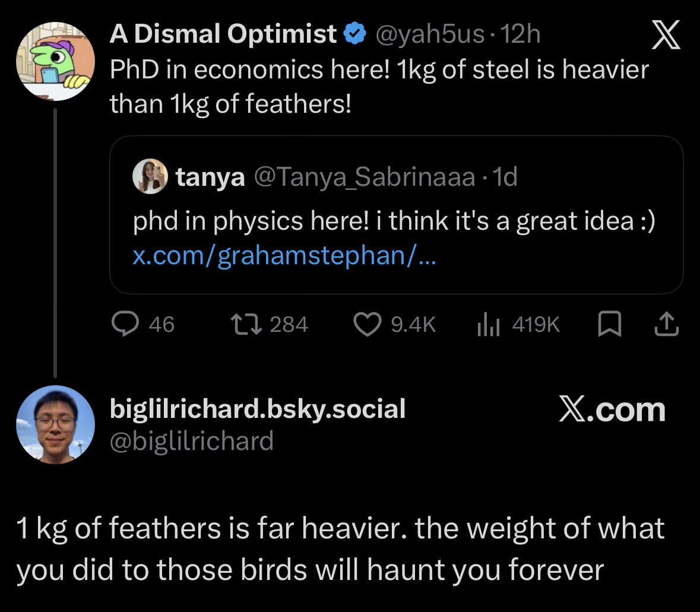The width and height of the screenshot is (700, 612).
Task: Click the reply comment bubble icon
Action: pyautogui.click(x=124, y=324)
